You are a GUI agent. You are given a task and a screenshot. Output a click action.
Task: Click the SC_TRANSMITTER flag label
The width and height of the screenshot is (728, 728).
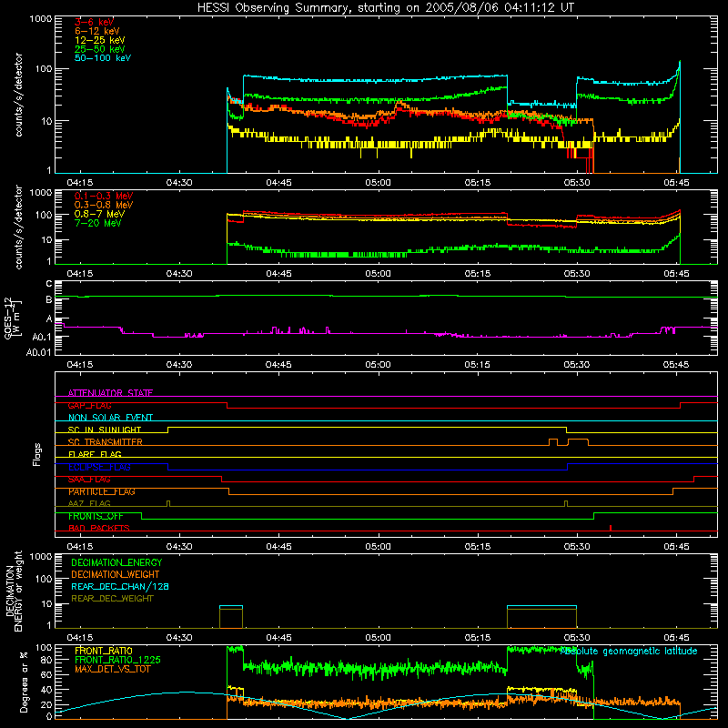105,442
